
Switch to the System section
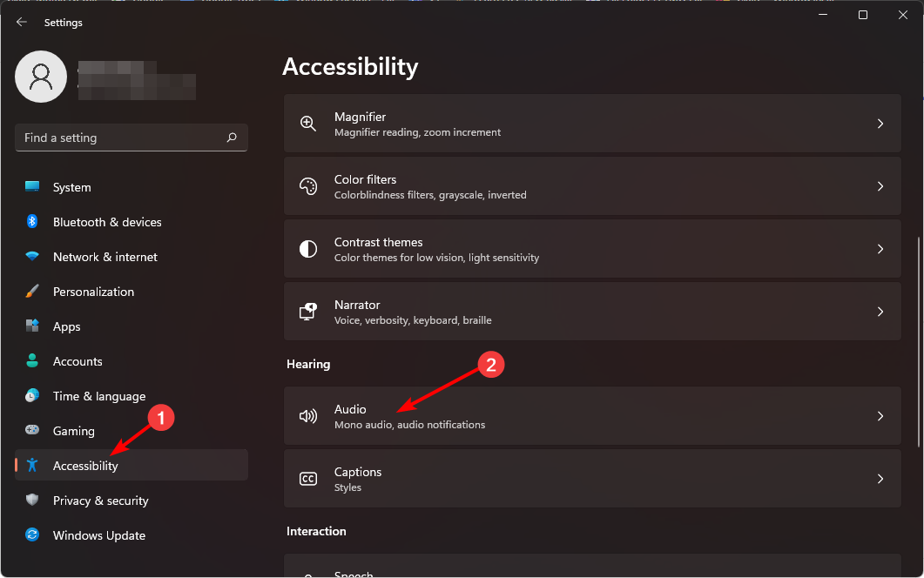click(x=71, y=186)
